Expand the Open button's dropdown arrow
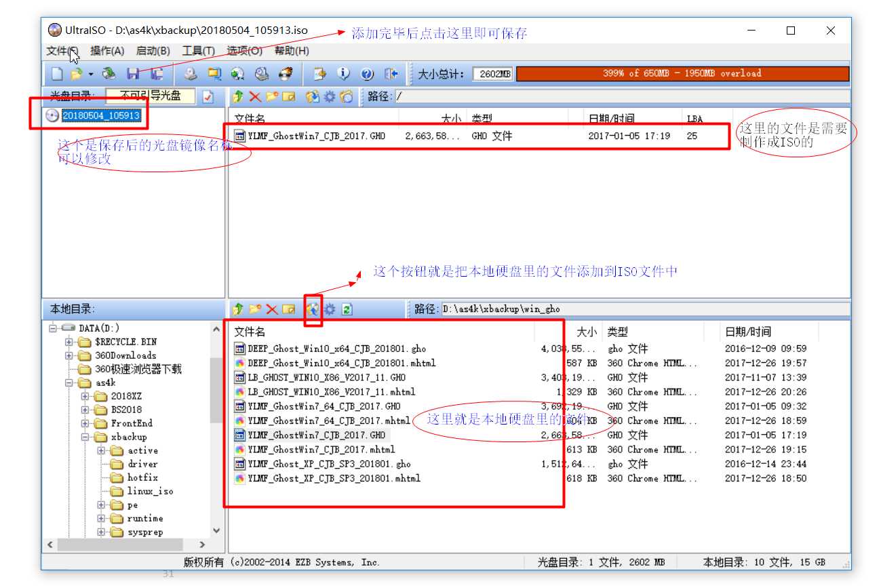 [x=90, y=73]
